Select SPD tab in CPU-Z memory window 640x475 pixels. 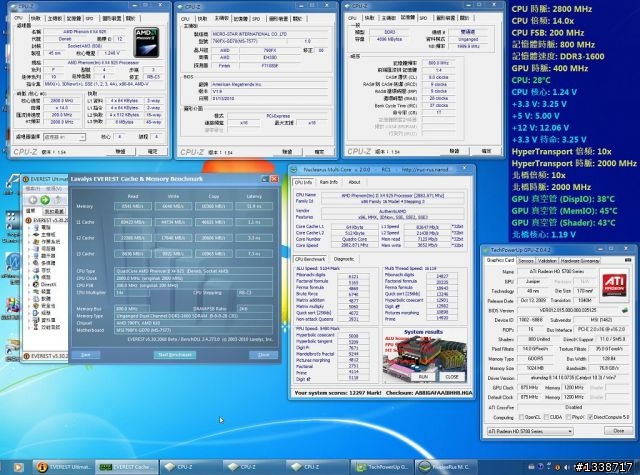point(424,18)
